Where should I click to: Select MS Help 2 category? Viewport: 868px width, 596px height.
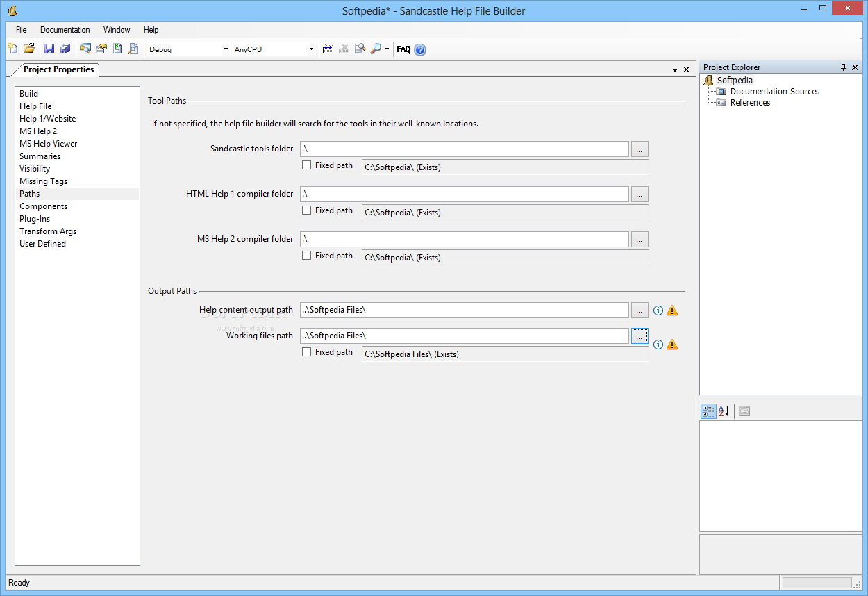pyautogui.click(x=77, y=131)
